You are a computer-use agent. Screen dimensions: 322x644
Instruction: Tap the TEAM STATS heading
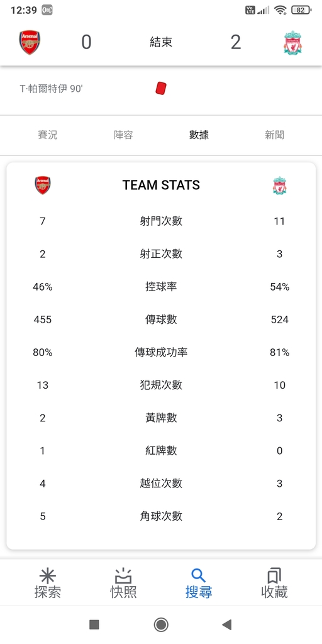[161, 186]
